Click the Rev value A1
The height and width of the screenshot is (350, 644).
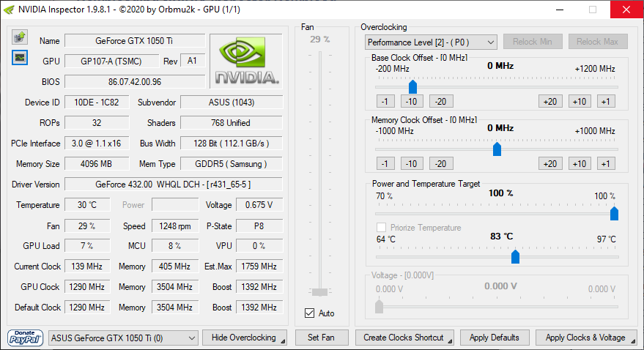tap(192, 61)
